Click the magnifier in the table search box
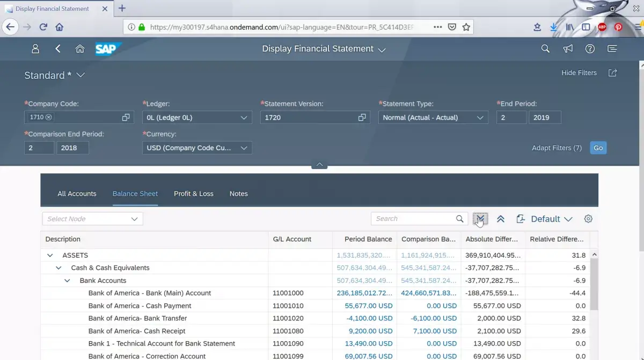The height and width of the screenshot is (360, 644). [x=460, y=219]
